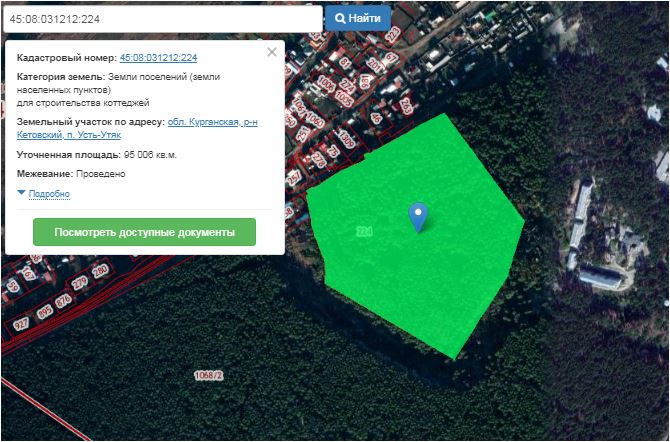
Task: Select parcel labeled 878 on map
Action: tap(64, 301)
